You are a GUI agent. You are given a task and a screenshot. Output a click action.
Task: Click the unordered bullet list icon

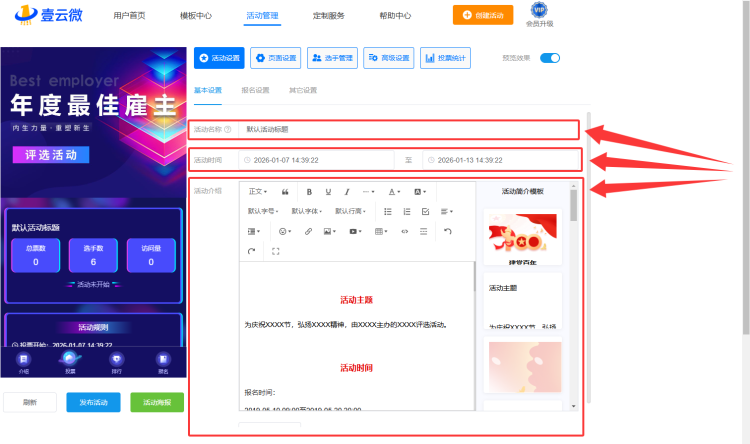[x=388, y=211]
